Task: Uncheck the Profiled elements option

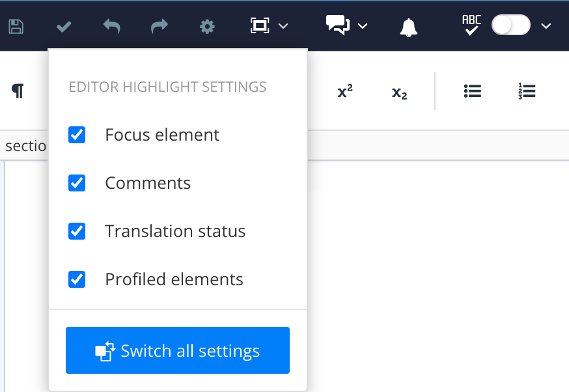Action: [77, 279]
